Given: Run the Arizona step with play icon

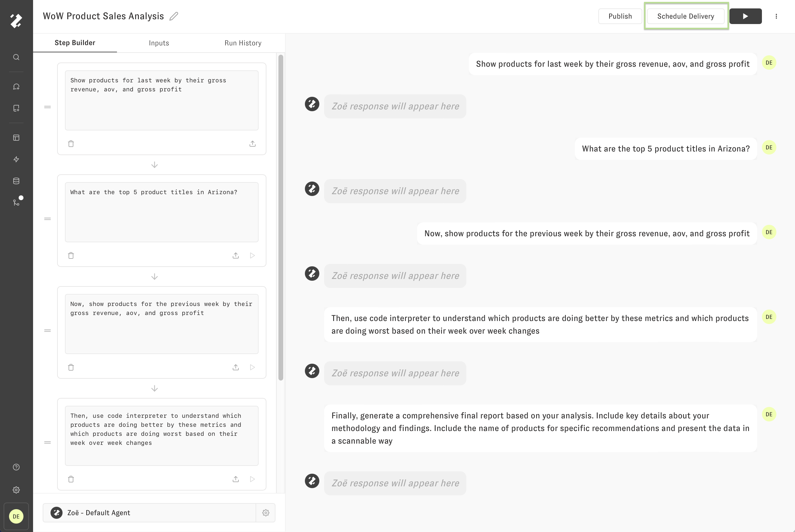Looking at the screenshot, I should pos(253,255).
